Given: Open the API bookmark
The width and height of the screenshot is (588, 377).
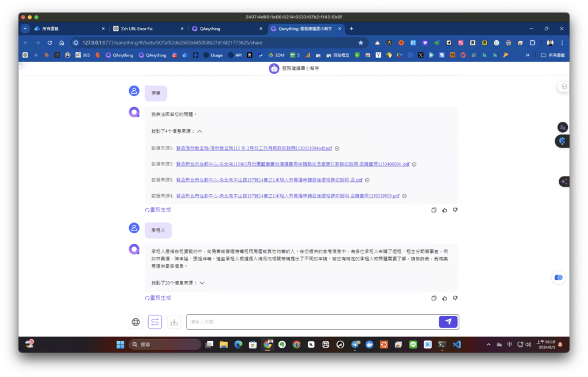Looking at the screenshot, I should coord(235,55).
